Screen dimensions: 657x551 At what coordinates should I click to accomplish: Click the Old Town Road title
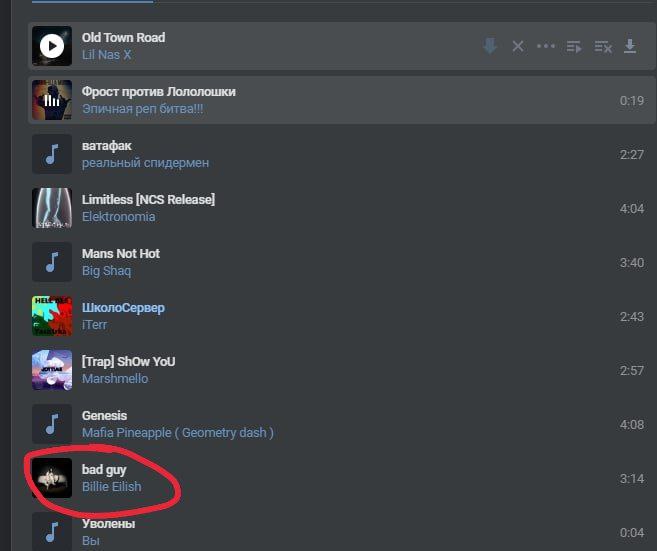click(x=123, y=38)
